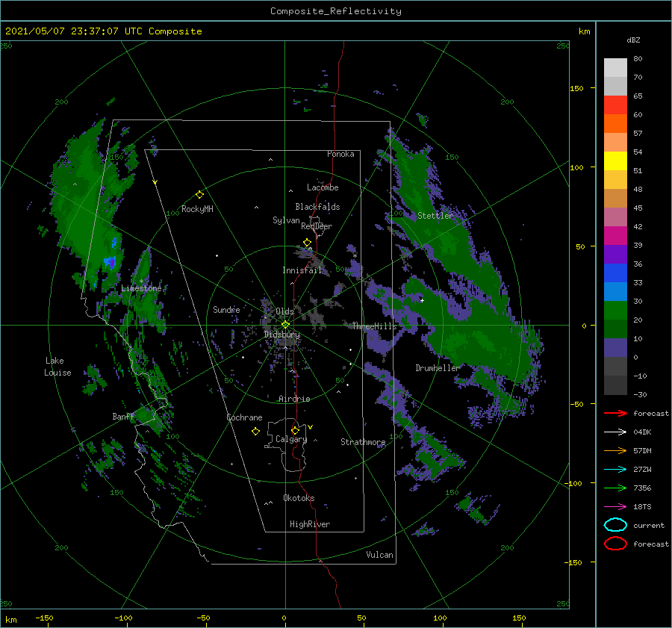
Task: Click the blue-magenta storm core near Limestone
Action: point(111,262)
